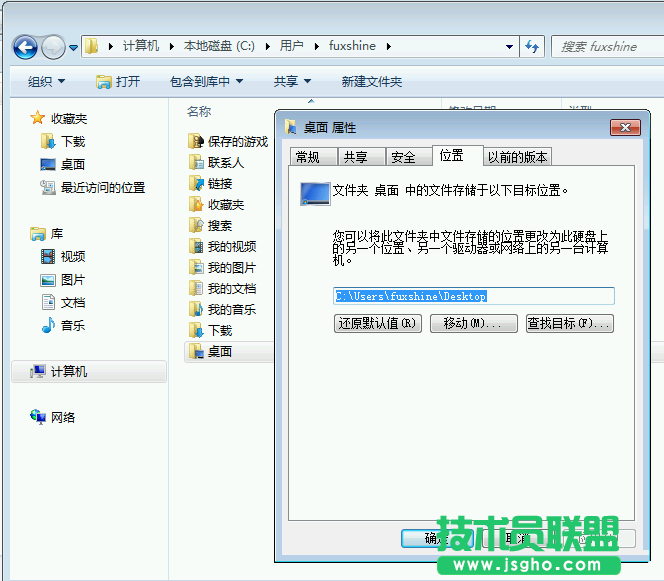
Task: Open the 音乐 library in sidebar
Action: (63, 325)
